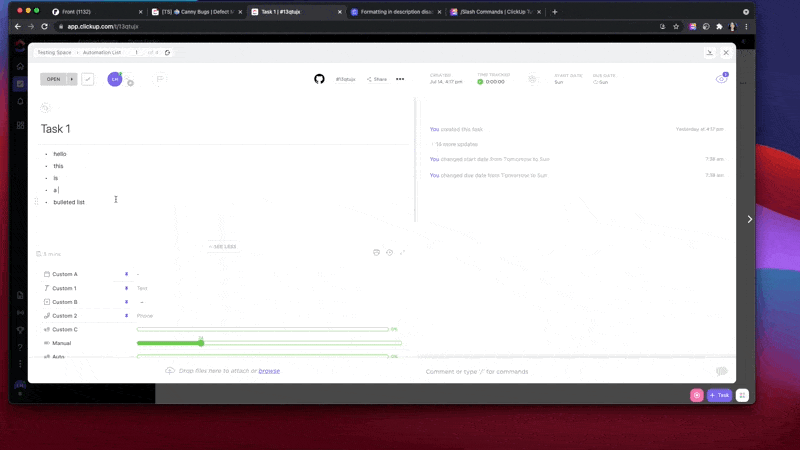Screen dimensions: 800x450
Task: Open the pink reminder button at bottom
Action: point(696,395)
